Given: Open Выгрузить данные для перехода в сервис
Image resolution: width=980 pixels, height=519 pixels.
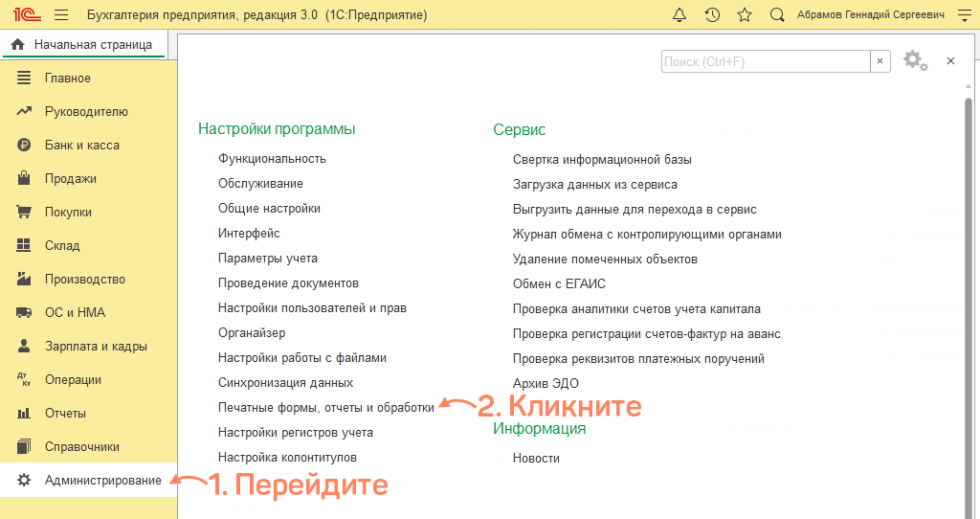Looking at the screenshot, I should click(635, 210).
